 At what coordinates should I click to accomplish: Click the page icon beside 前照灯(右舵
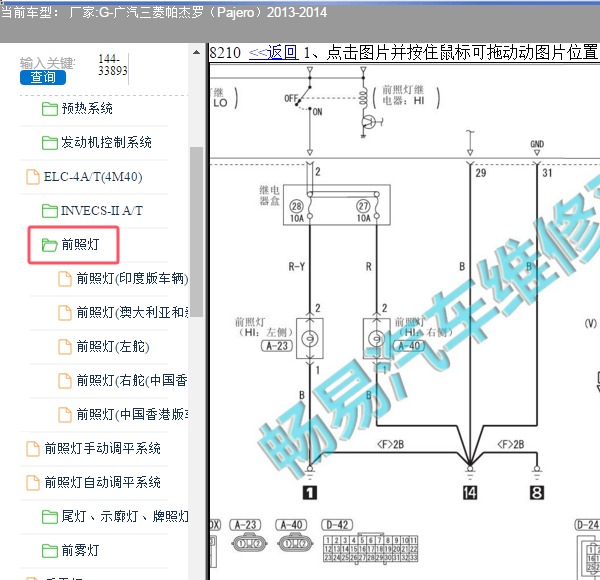tap(65, 381)
